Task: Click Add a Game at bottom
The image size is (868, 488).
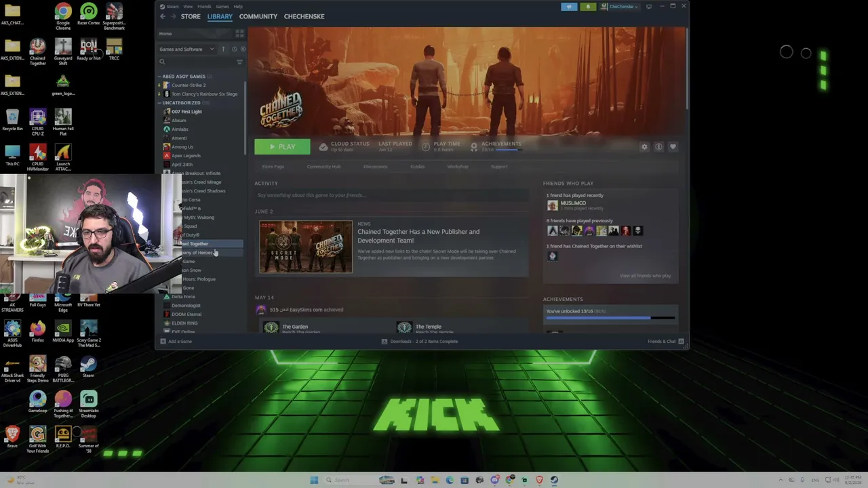Action: (176, 342)
